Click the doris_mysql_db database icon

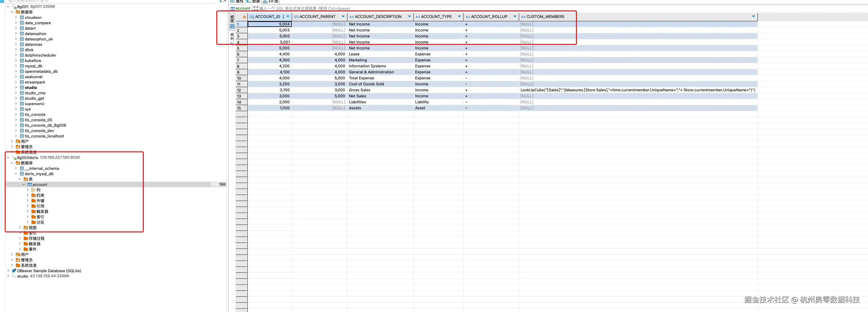(x=22, y=174)
